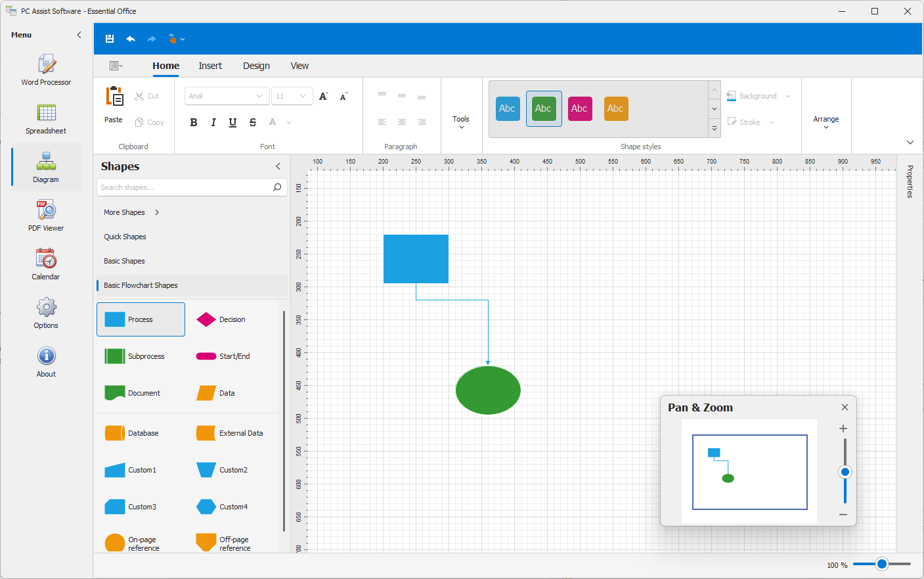Select the Basic Shapes category
Viewport: 924px width, 579px height.
(125, 261)
